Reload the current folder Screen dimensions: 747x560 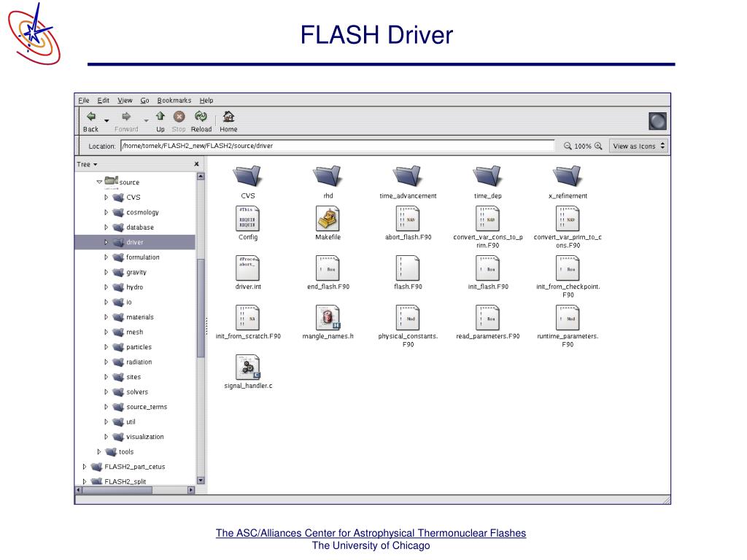[x=201, y=116]
